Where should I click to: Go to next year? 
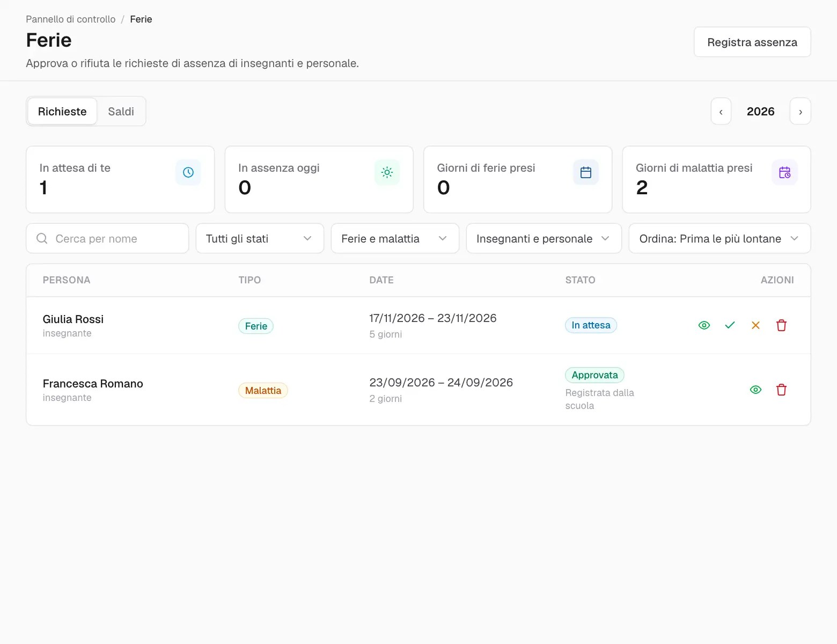(801, 112)
